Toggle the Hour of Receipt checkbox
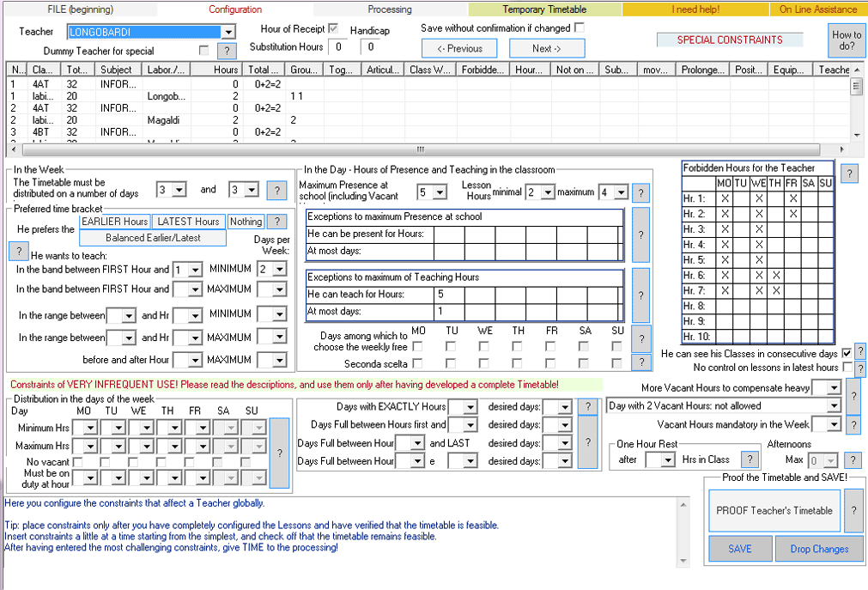The width and height of the screenshot is (868, 590). [x=333, y=28]
